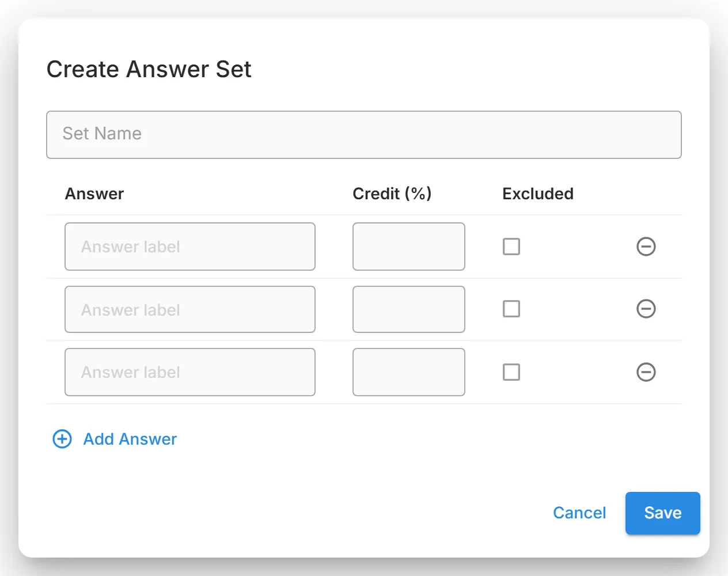Click the third Answer label input

pos(190,372)
